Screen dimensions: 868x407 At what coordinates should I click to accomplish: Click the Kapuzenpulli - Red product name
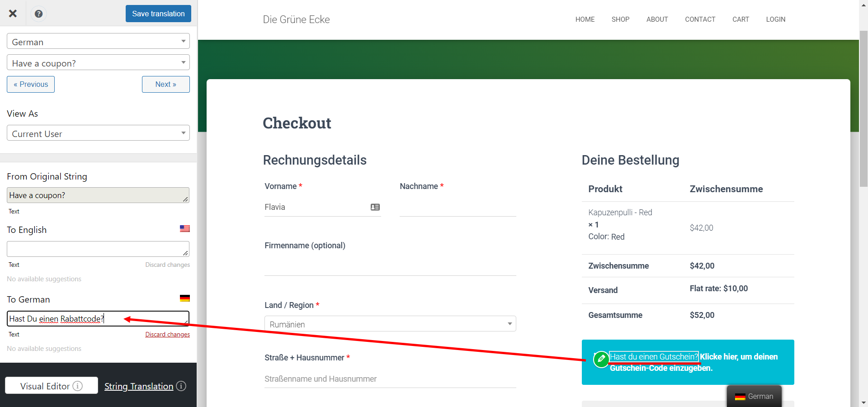pos(620,212)
